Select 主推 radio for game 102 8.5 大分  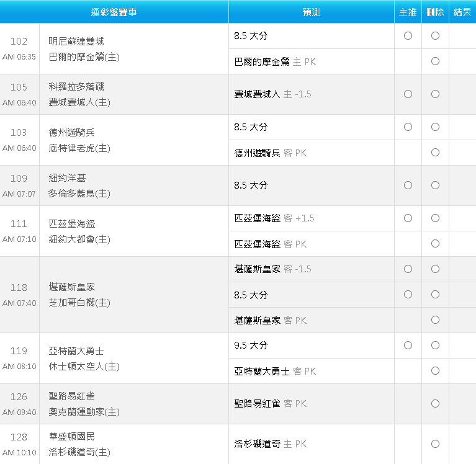point(408,36)
